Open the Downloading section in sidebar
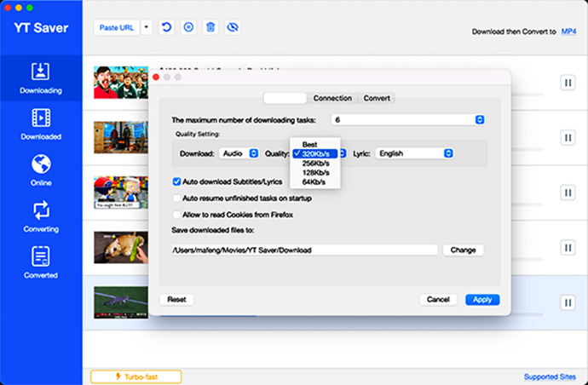This screenshot has width=588, height=385. tap(41, 78)
